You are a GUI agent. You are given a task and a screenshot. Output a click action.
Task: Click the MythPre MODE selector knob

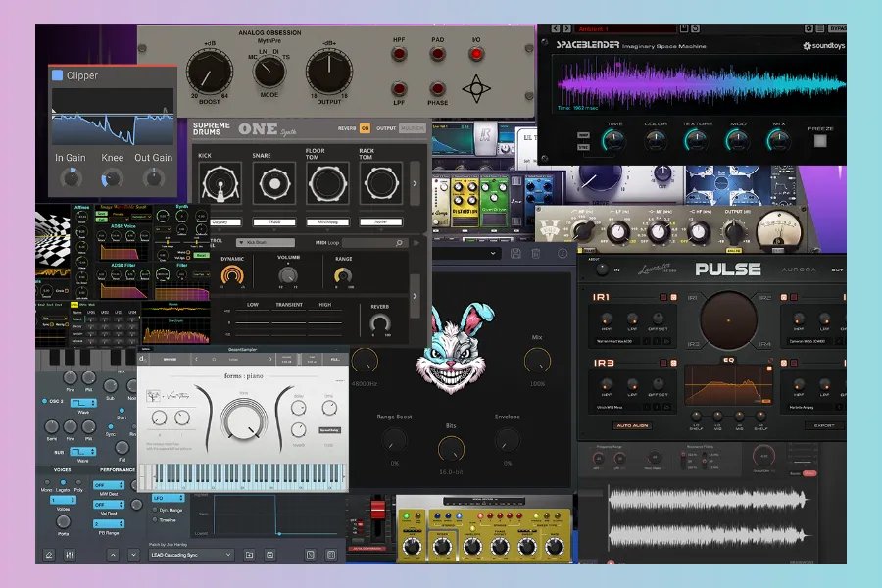[x=269, y=72]
